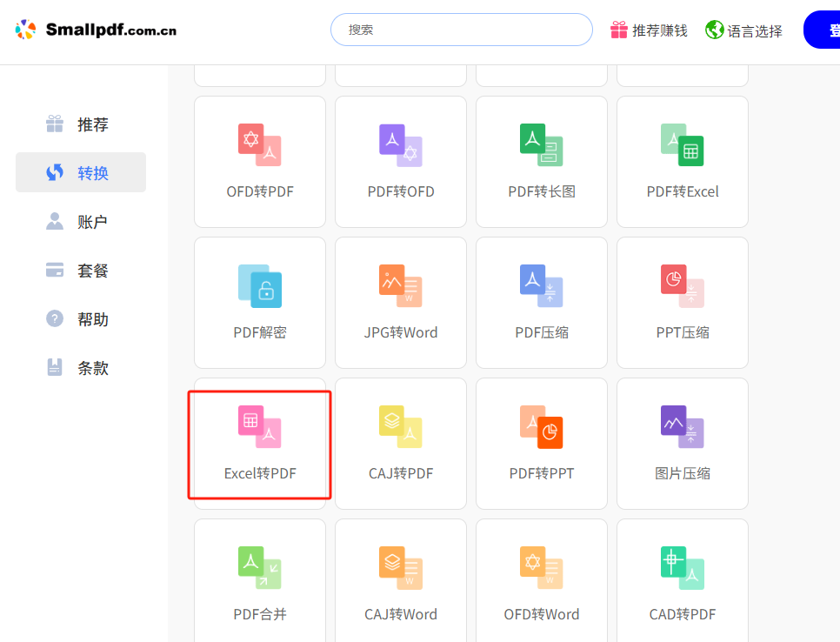Launch the PDF合并 merge icon

tap(260, 567)
